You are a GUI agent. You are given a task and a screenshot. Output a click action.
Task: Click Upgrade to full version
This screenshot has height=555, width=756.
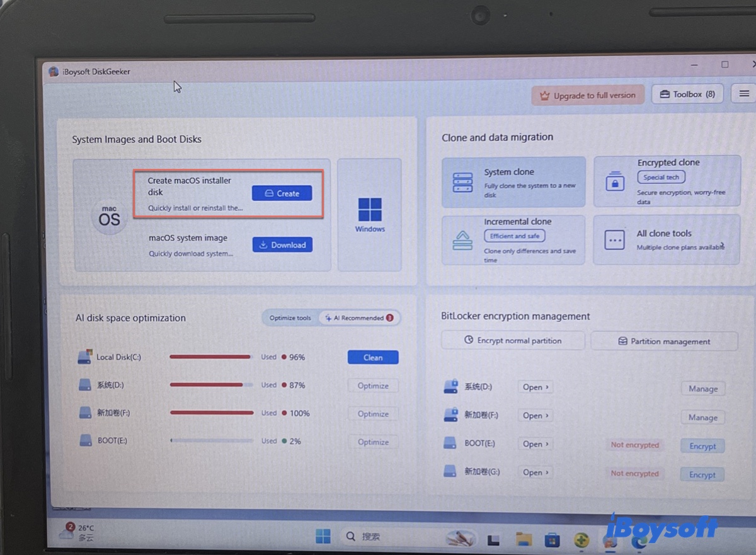click(x=588, y=96)
